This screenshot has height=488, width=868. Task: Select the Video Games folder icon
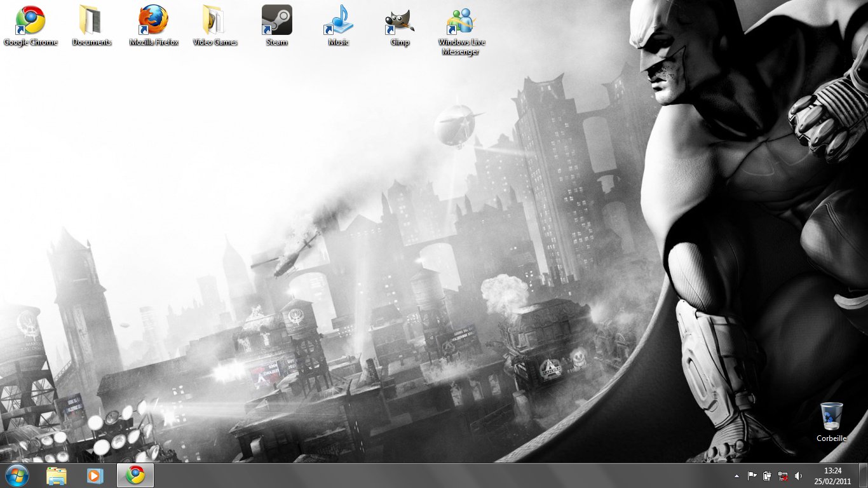coord(215,25)
